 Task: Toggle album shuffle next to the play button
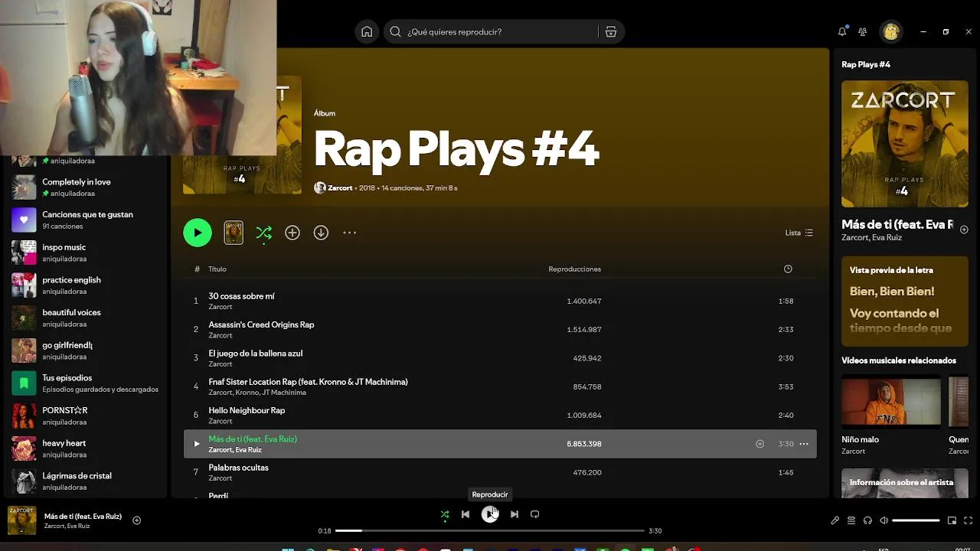(263, 233)
